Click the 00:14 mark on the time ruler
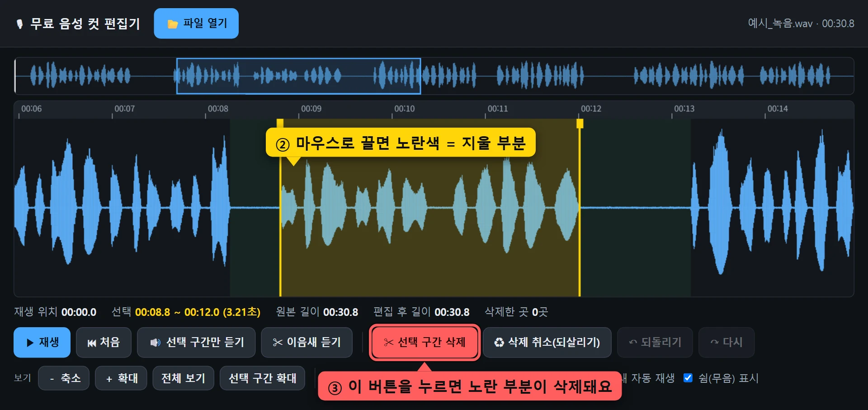The height and width of the screenshot is (410, 868). pyautogui.click(x=777, y=109)
